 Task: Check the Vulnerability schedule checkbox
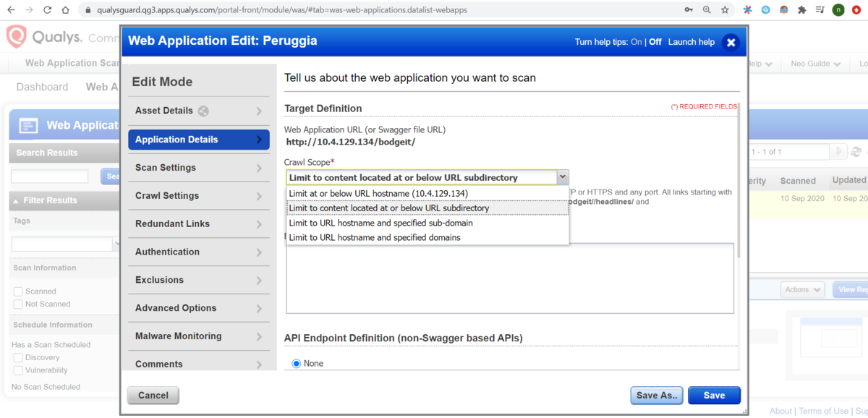18,370
